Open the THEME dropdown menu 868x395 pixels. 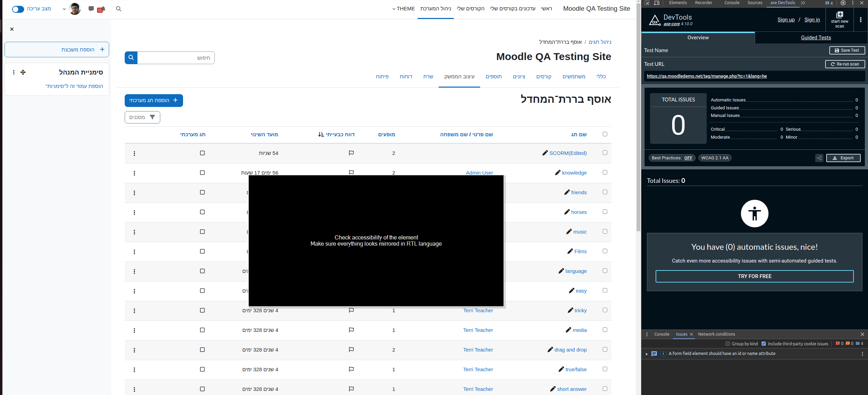[403, 9]
